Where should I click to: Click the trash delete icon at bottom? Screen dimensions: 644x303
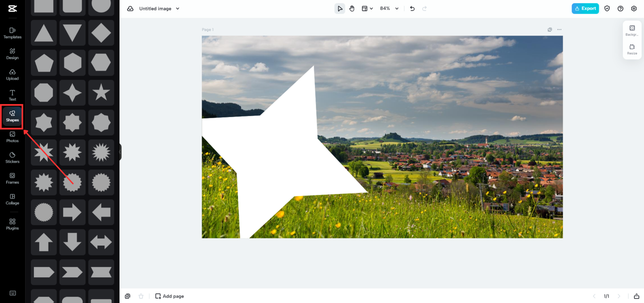coord(141,296)
